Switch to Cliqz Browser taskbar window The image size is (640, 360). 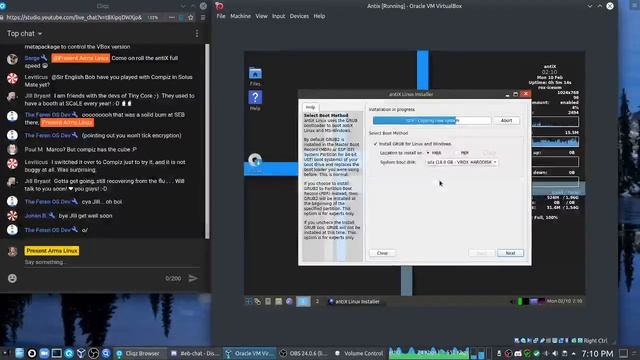tap(140, 353)
